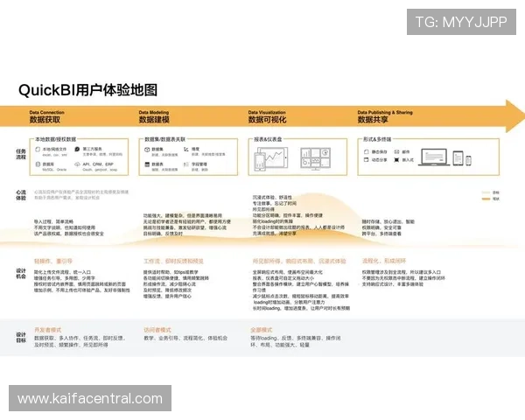The width and height of the screenshot is (525, 420).
Task: Click the light-colored legend swatch for 目标
Action: (486, 192)
